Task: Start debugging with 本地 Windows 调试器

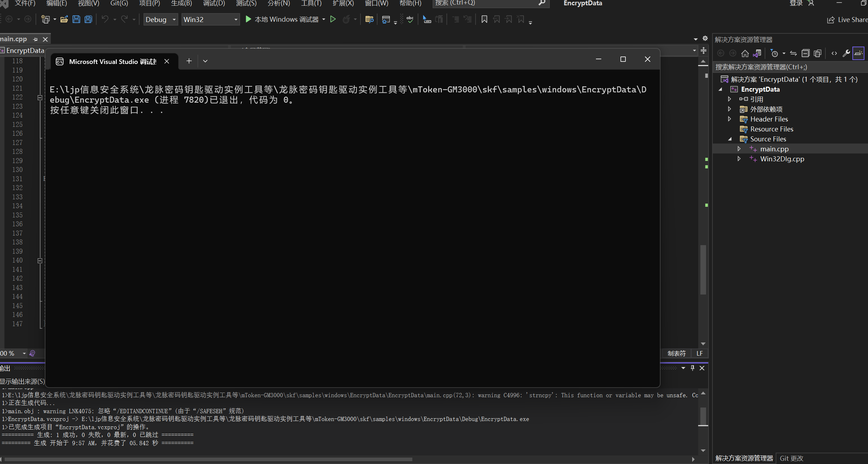Action: [x=282, y=19]
